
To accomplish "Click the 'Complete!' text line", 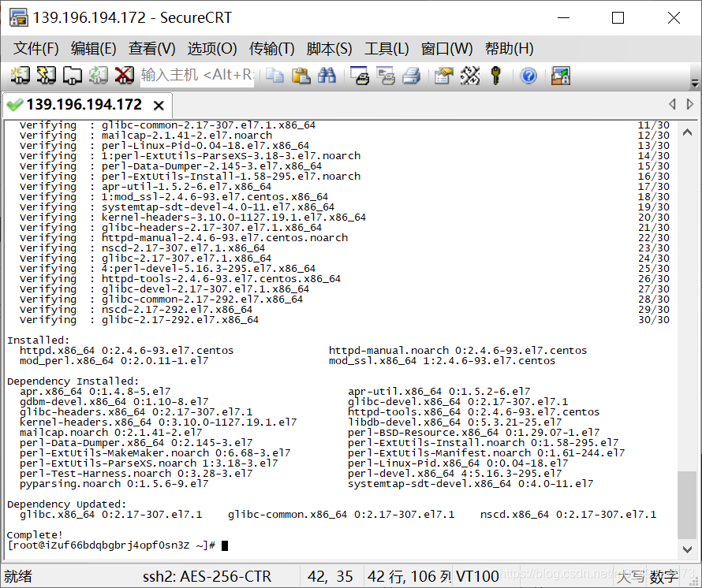I will [35, 534].
